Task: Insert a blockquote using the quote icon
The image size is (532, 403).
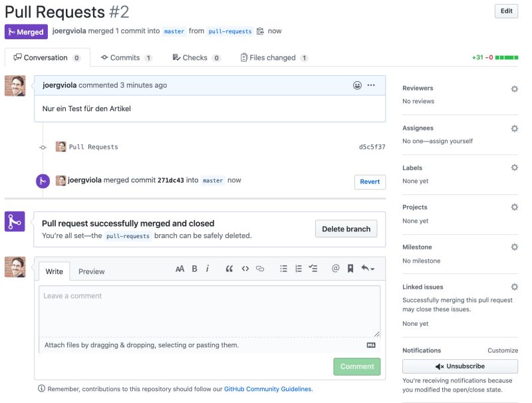Action: pos(229,269)
